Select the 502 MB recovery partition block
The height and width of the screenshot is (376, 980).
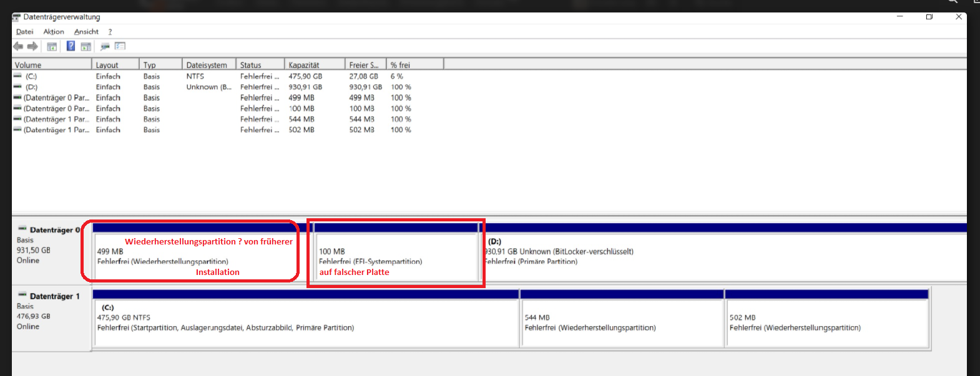pos(827,318)
